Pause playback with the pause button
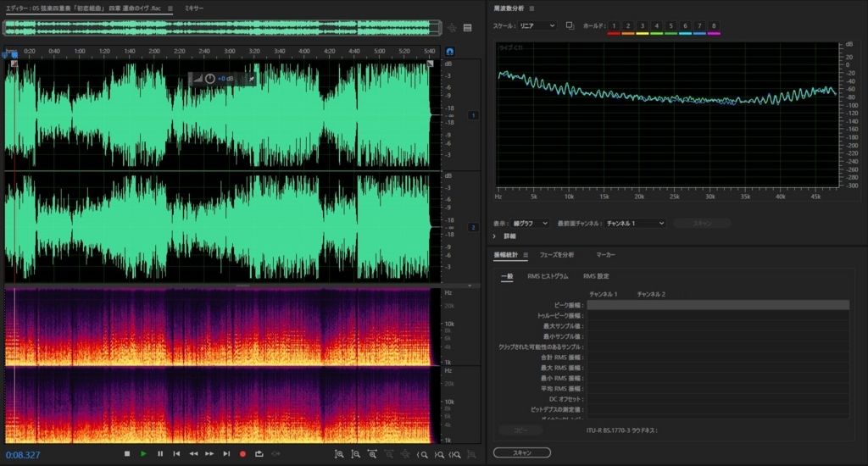This screenshot has height=466, width=868. 160,454
